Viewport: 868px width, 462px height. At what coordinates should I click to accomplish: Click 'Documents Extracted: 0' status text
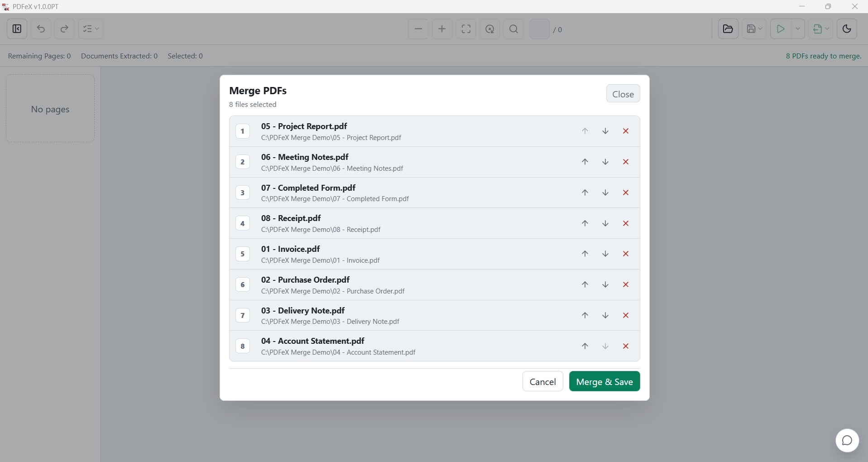119,56
